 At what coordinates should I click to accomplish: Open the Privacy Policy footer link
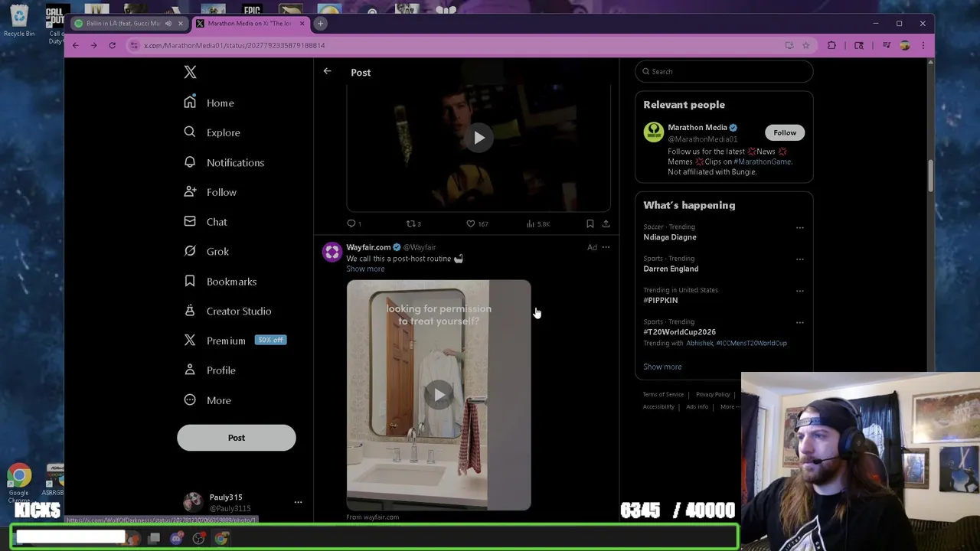pos(713,395)
